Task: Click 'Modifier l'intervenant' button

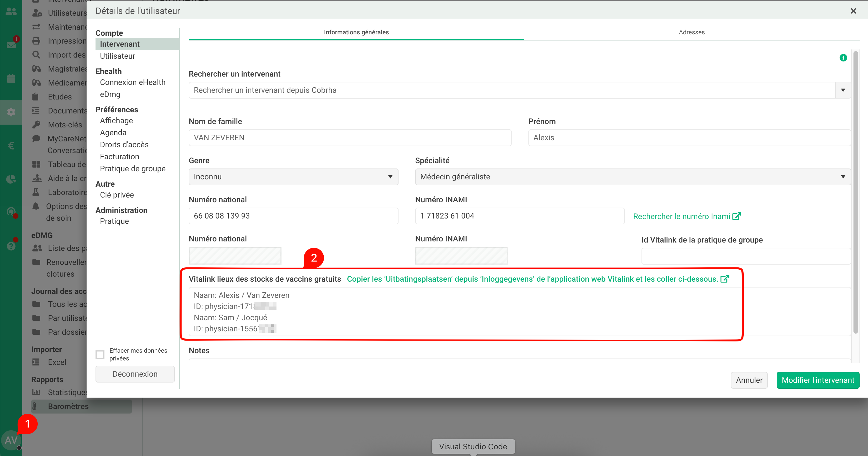Action: [x=817, y=380]
